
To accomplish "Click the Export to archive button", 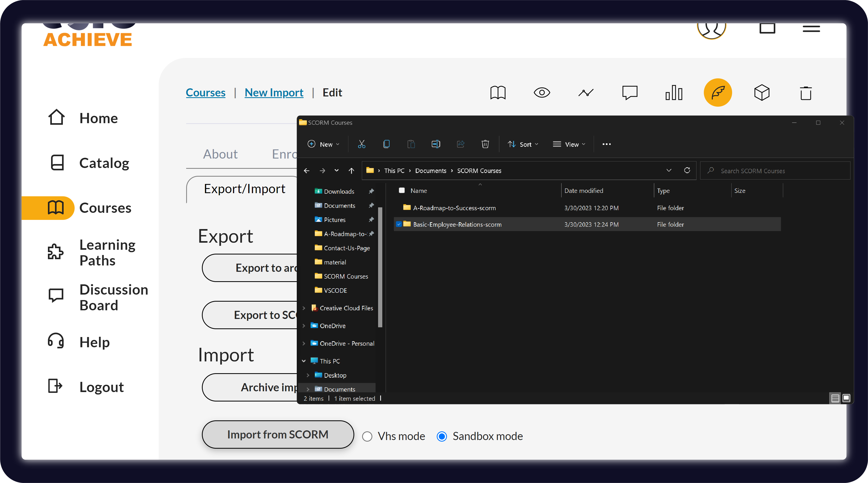I will click(x=250, y=268).
